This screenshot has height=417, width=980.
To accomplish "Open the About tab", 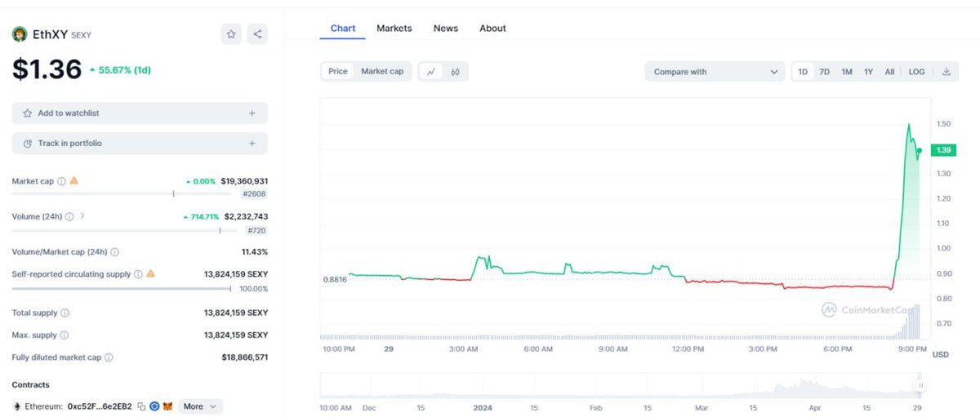I will point(492,29).
